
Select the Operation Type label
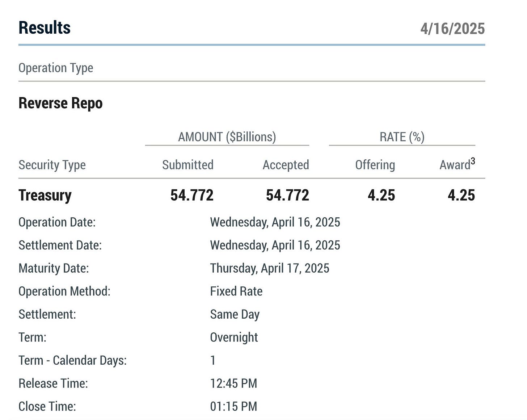[56, 68]
